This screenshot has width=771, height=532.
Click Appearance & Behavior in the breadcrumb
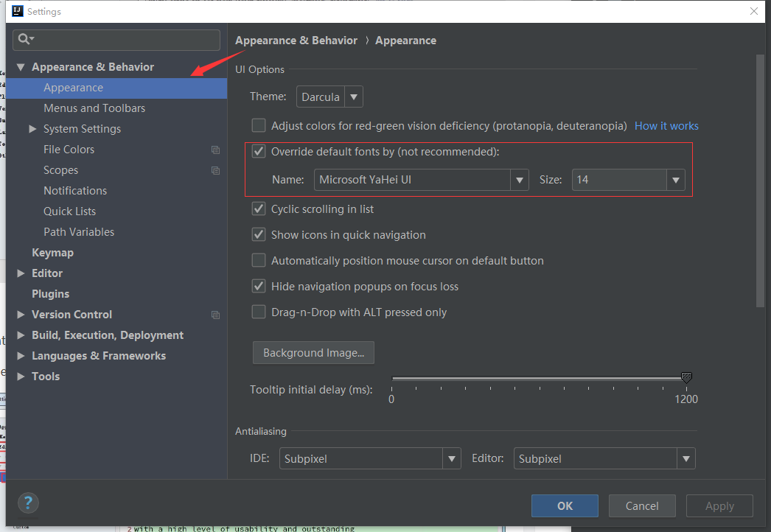pyautogui.click(x=296, y=41)
